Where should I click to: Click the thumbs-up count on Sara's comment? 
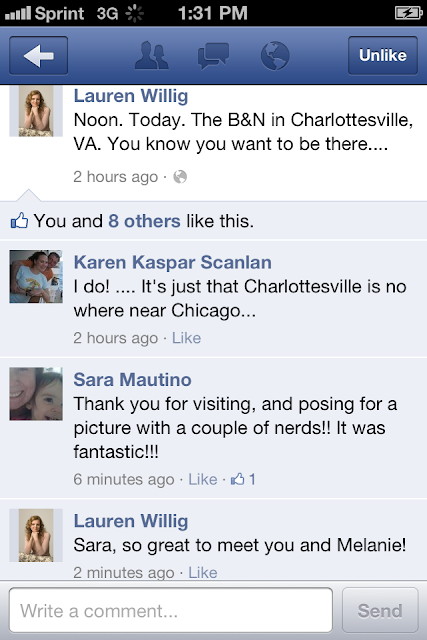pos(243,479)
